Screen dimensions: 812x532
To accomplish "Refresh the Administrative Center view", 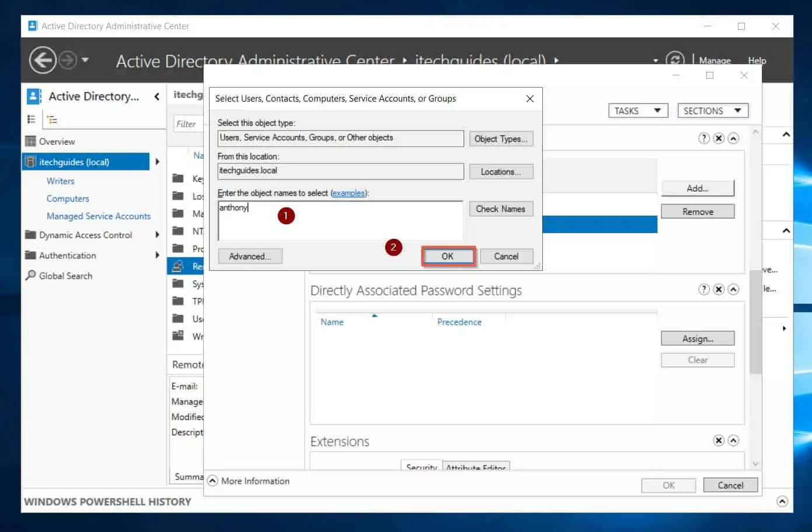I will 675,60.
